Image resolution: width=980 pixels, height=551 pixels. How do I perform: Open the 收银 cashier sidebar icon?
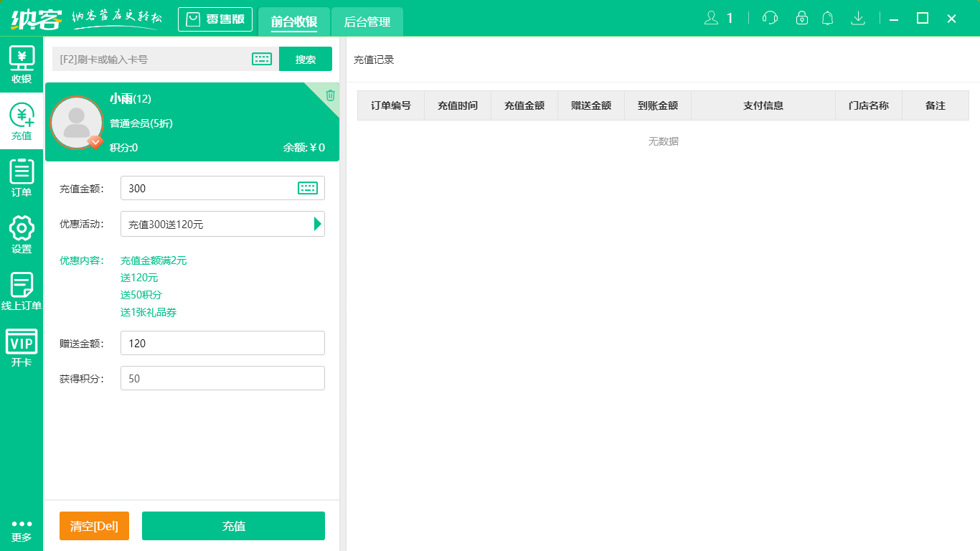point(22,65)
